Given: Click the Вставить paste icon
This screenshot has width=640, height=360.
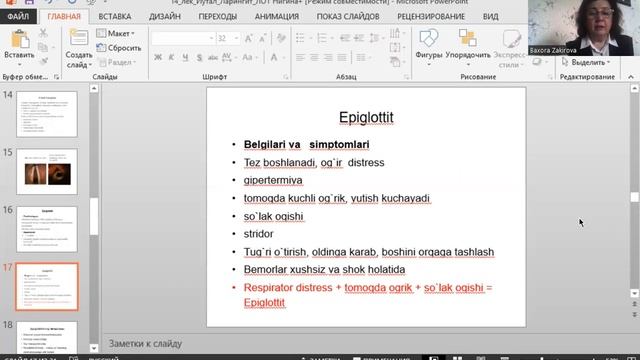Looking at the screenshot, I should tap(19, 39).
